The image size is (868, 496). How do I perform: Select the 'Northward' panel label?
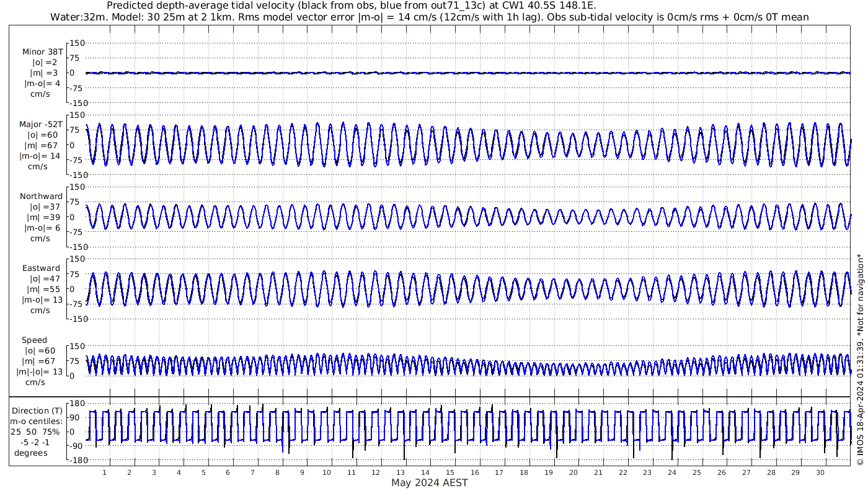click(41, 197)
